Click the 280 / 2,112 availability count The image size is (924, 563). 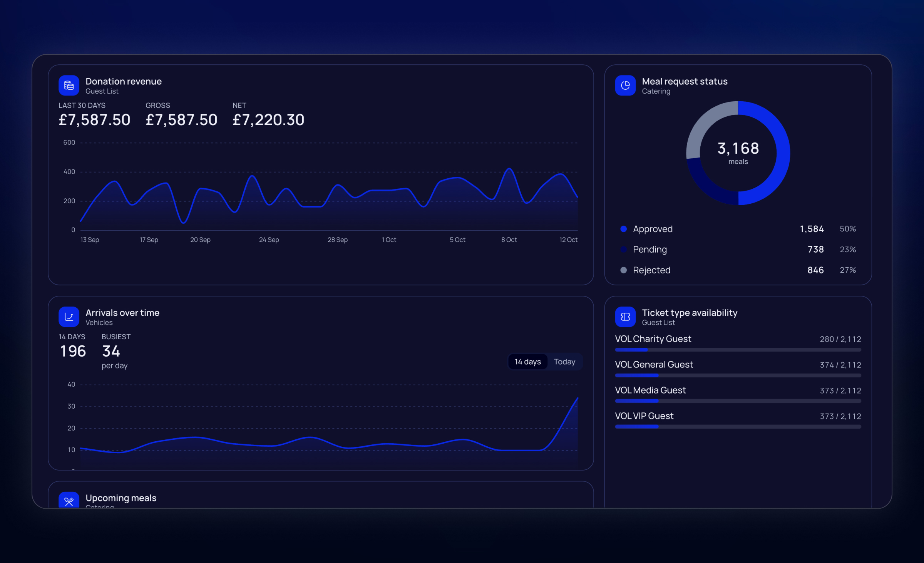(840, 339)
